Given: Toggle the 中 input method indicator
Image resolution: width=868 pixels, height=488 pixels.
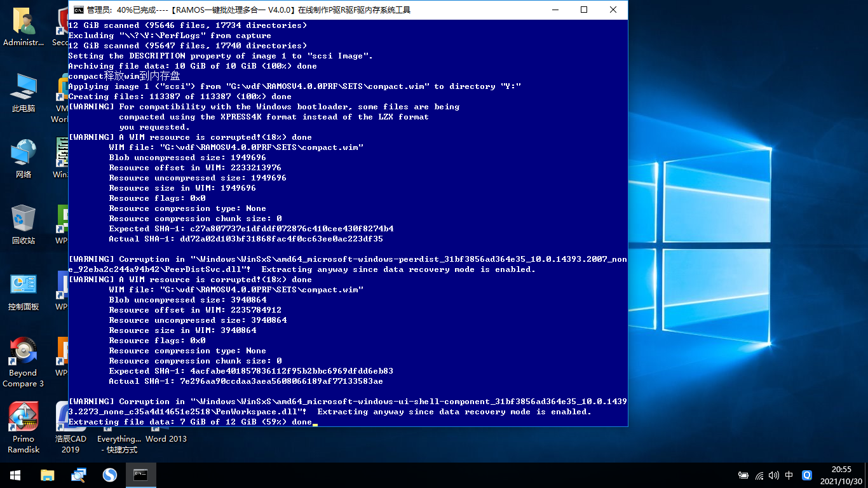Looking at the screenshot, I should [x=789, y=475].
